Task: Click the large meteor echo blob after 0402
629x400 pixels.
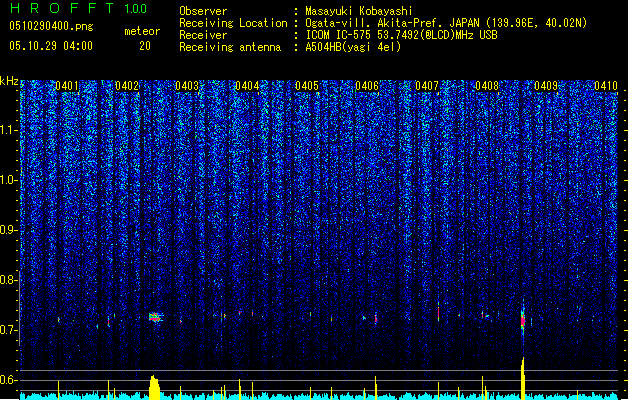Action: pyautogui.click(x=155, y=317)
